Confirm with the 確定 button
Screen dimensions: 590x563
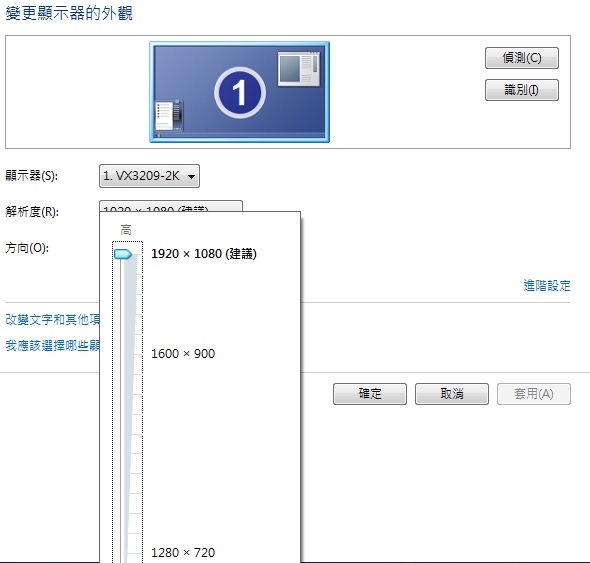(x=370, y=394)
